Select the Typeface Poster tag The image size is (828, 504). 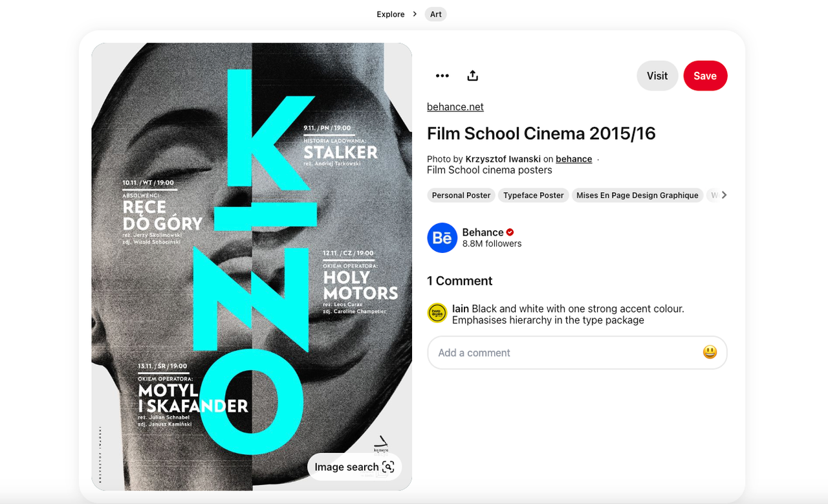[x=534, y=195]
